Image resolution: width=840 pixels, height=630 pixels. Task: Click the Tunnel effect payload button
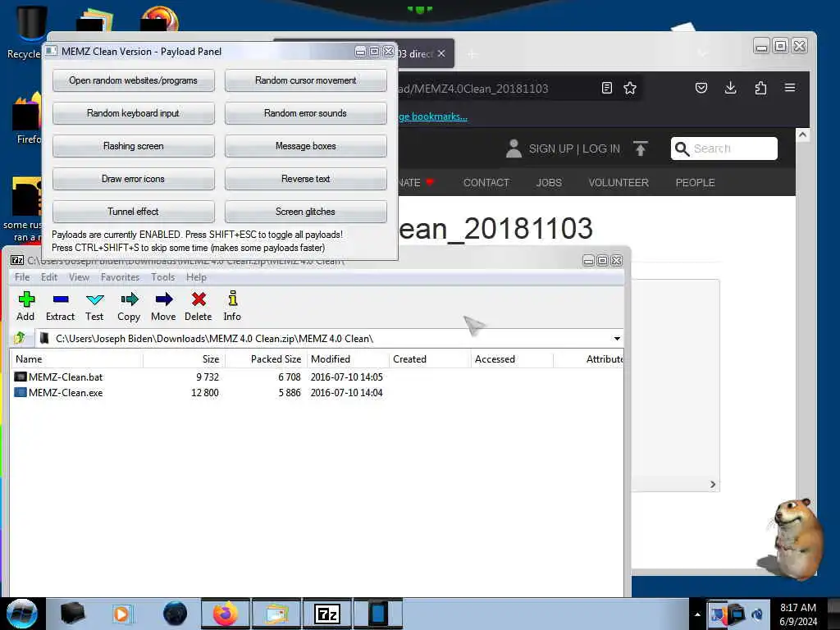point(134,211)
